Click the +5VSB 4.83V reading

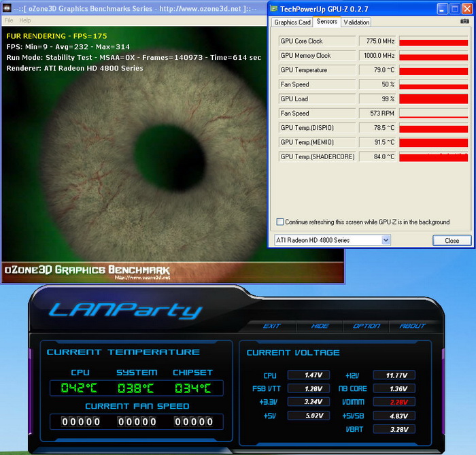[x=394, y=416]
